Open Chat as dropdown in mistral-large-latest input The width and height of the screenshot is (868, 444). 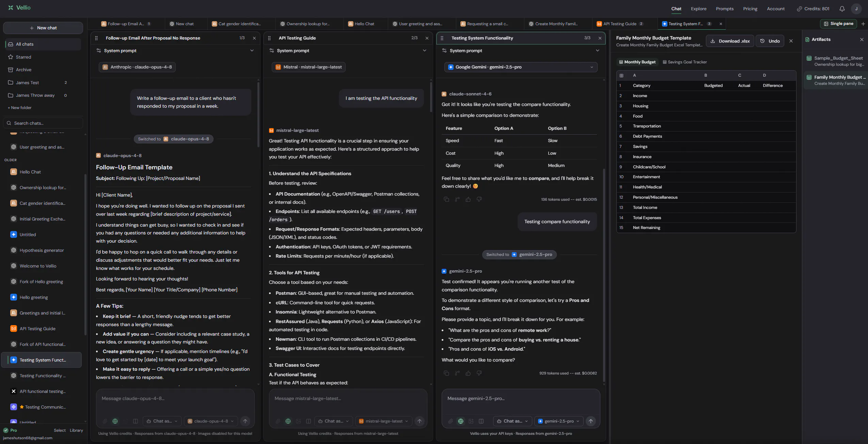click(334, 421)
